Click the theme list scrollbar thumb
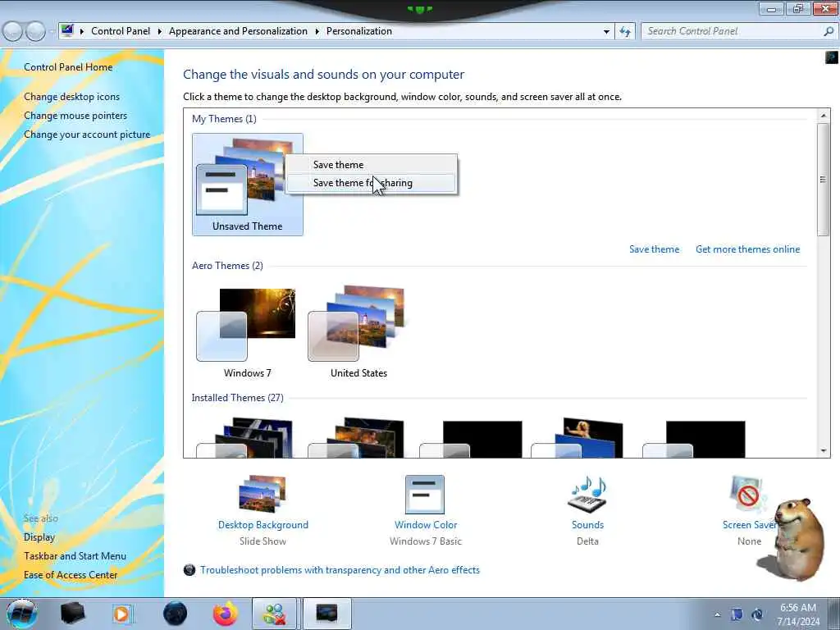This screenshot has height=630, width=840. click(x=824, y=179)
